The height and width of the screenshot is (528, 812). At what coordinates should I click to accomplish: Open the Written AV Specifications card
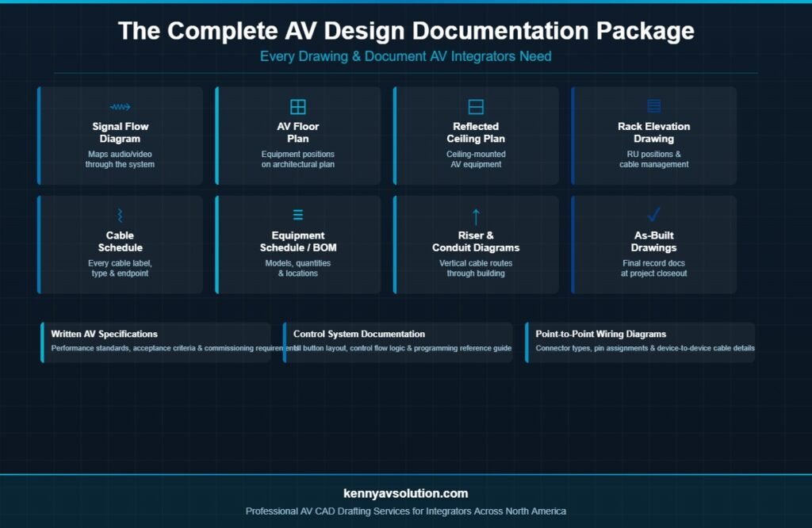click(157, 341)
